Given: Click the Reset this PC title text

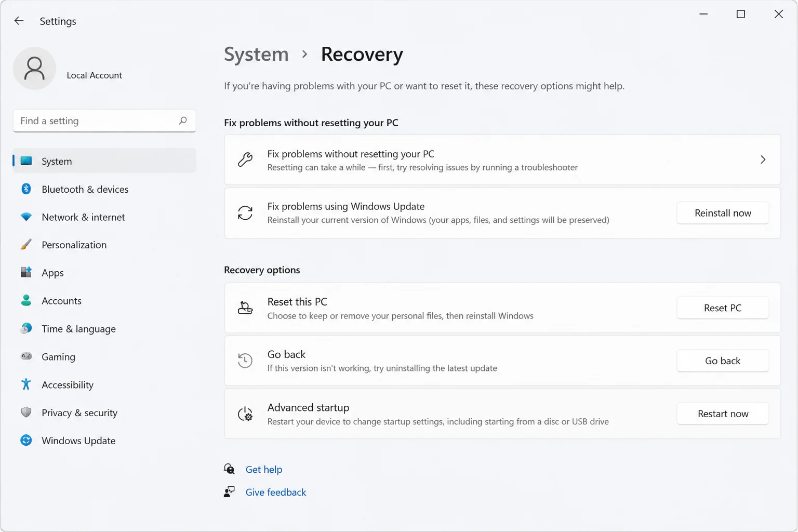Looking at the screenshot, I should 297,302.
